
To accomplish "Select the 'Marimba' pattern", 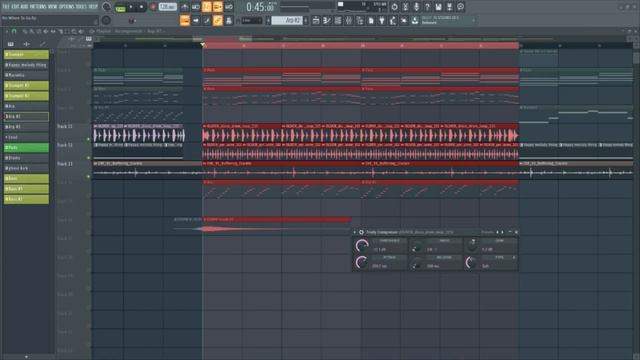I will [26, 75].
